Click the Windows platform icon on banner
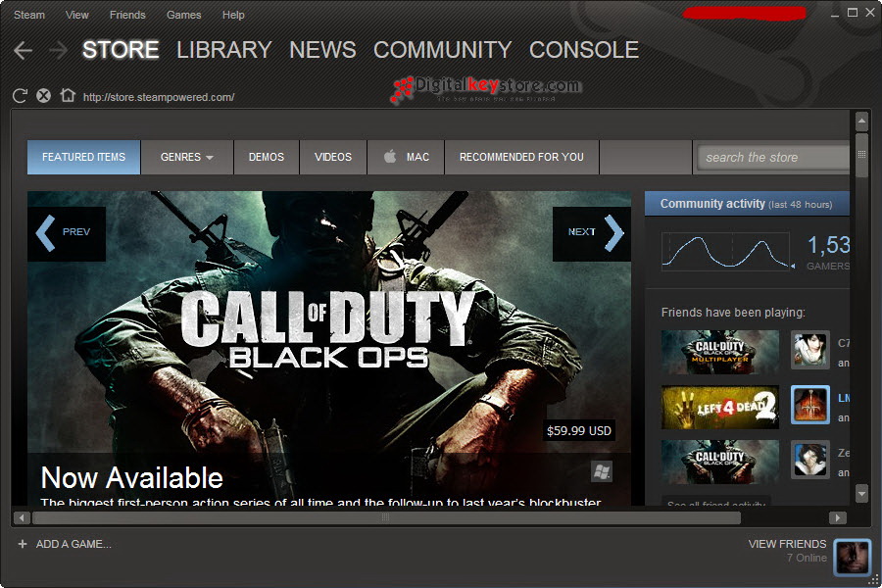Screen dimensions: 882x588 click(x=602, y=471)
